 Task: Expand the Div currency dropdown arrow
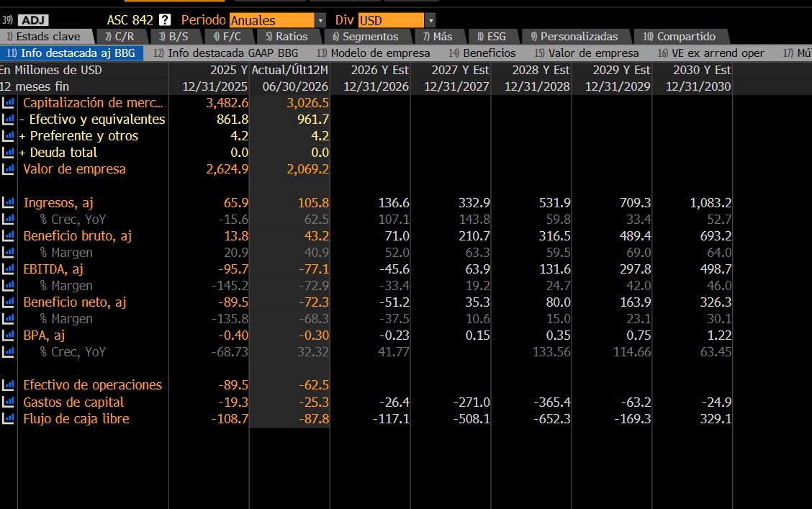(430, 20)
